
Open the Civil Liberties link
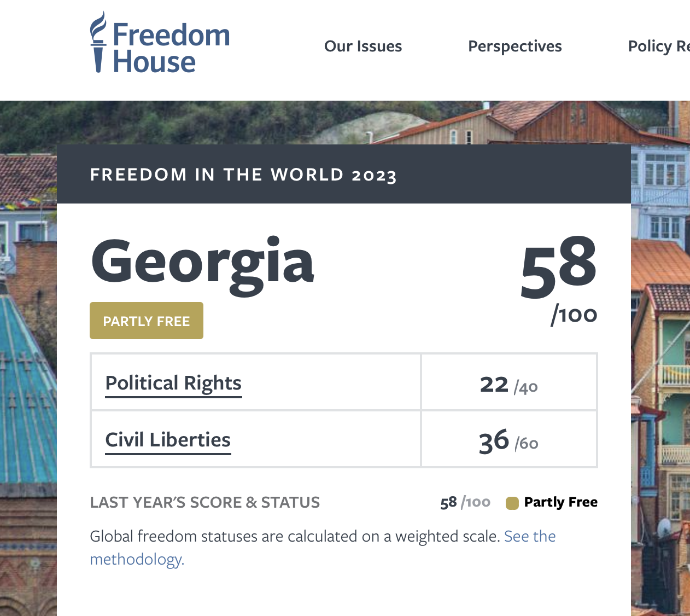[168, 440]
